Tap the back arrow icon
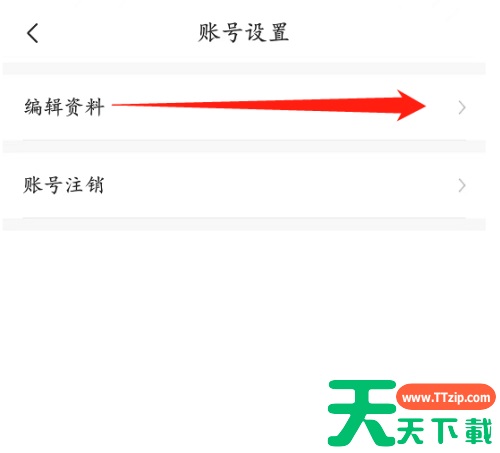Image resolution: width=500 pixels, height=453 pixels. click(x=33, y=33)
